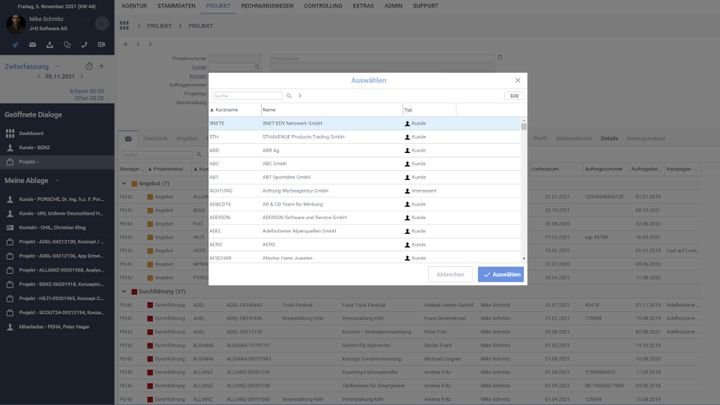Open the Dashboard grid icon in Geöffnete Dialoge
720x405 pixels.
tap(11, 133)
